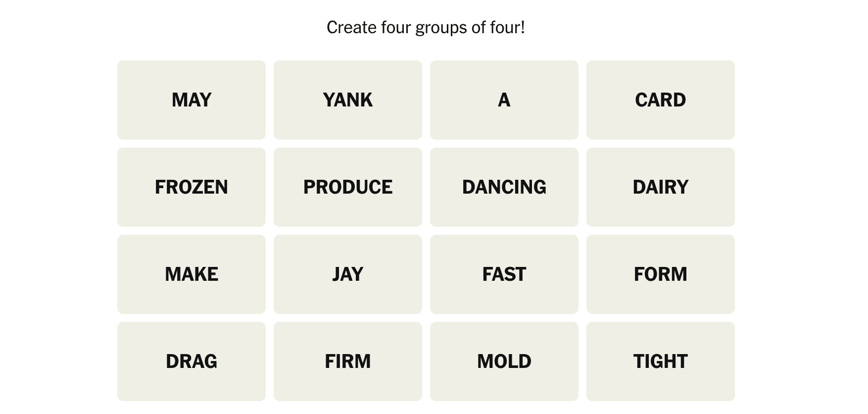Viewport: 868px width, 414px height.
Task: Tap the PRODUCE tile
Action: pos(347,187)
